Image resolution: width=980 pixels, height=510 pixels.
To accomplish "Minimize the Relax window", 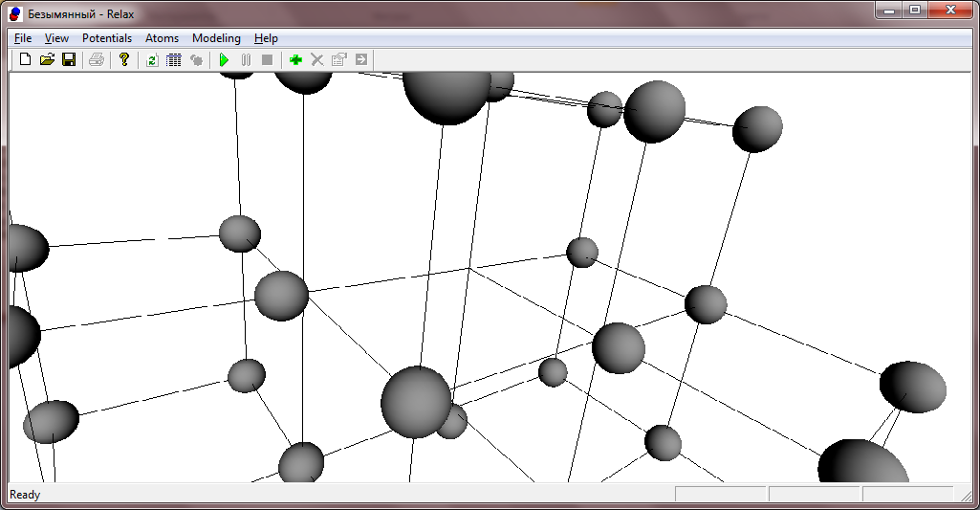I will [x=889, y=10].
